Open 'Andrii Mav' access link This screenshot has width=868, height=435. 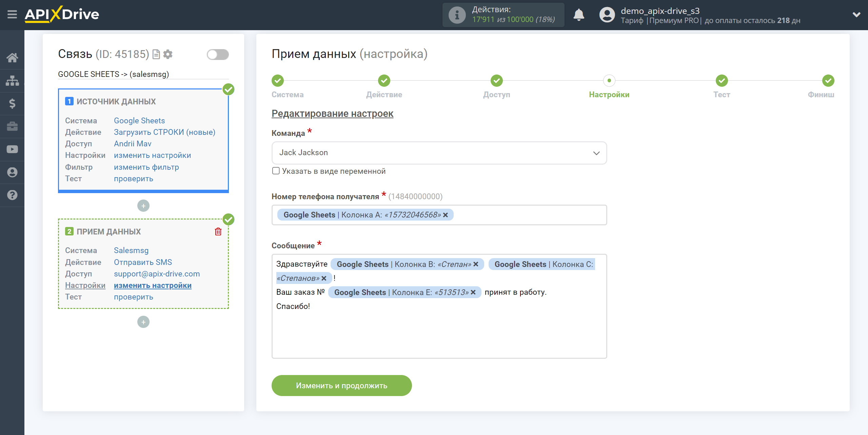133,144
